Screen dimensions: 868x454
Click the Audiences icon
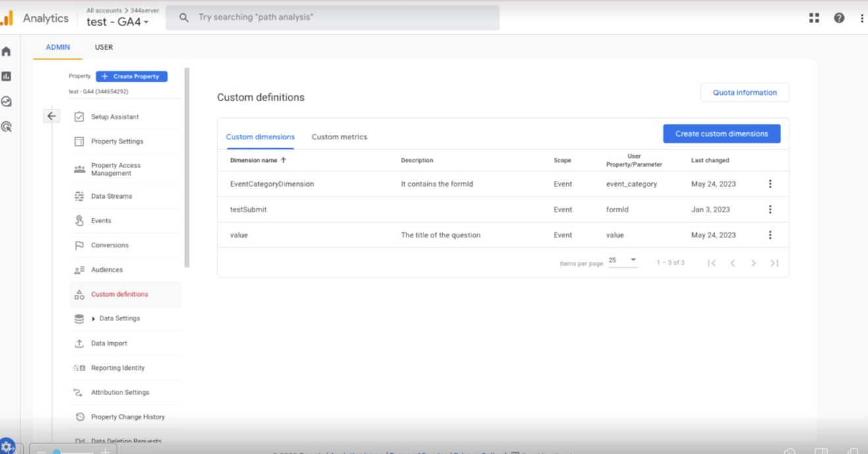tap(79, 270)
